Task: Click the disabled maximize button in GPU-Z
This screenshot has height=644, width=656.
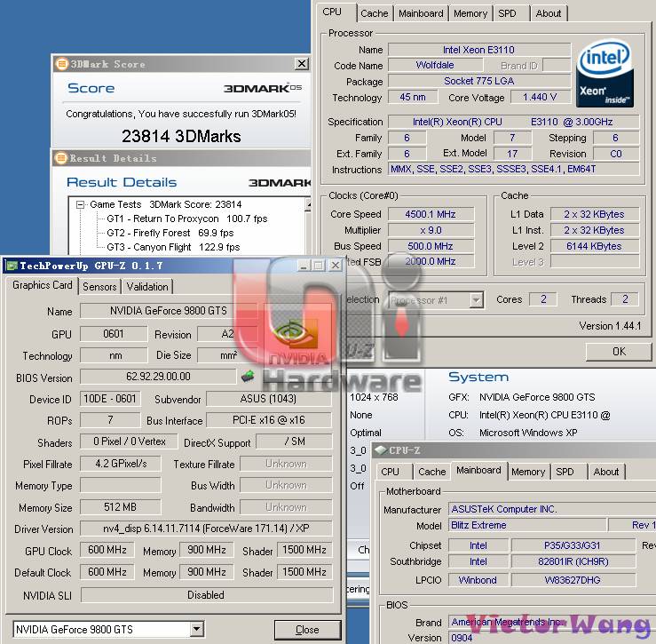Action: pos(319,265)
